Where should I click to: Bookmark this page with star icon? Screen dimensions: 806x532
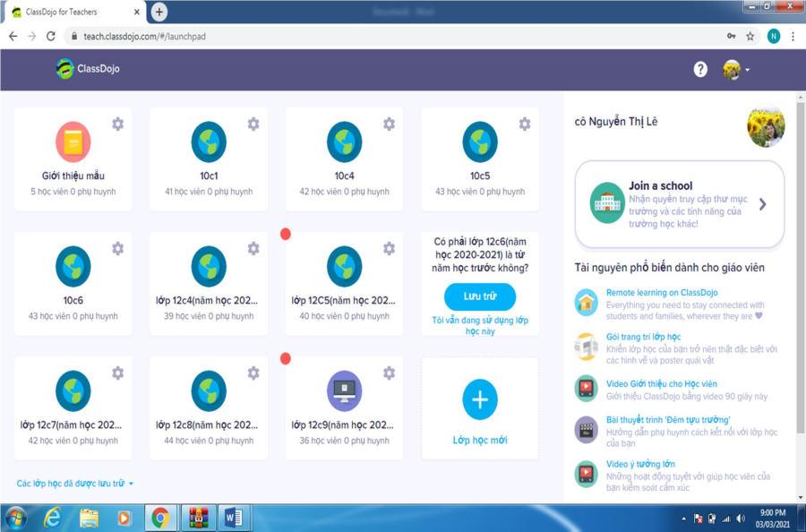[750, 37]
